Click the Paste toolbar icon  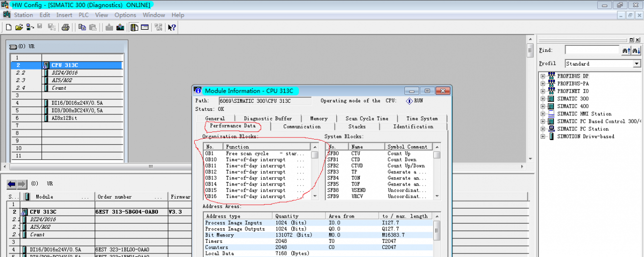coord(93,27)
